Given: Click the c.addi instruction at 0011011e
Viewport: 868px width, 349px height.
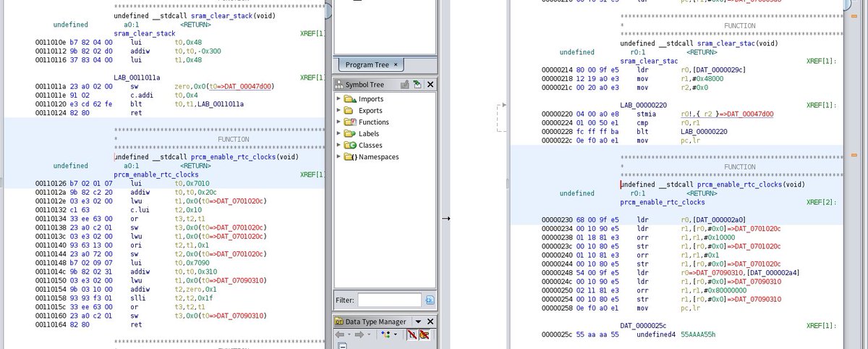Looking at the screenshot, I should pyautogui.click(x=141, y=95).
